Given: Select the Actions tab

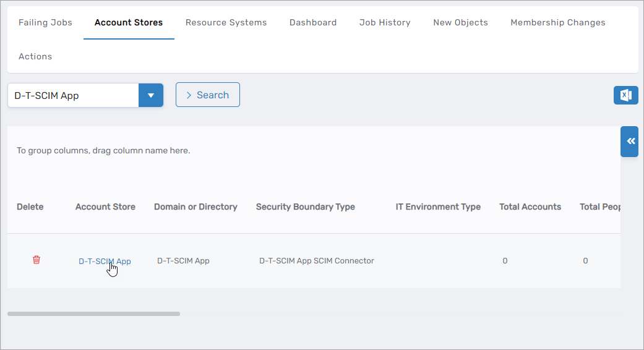Looking at the screenshot, I should (x=35, y=57).
